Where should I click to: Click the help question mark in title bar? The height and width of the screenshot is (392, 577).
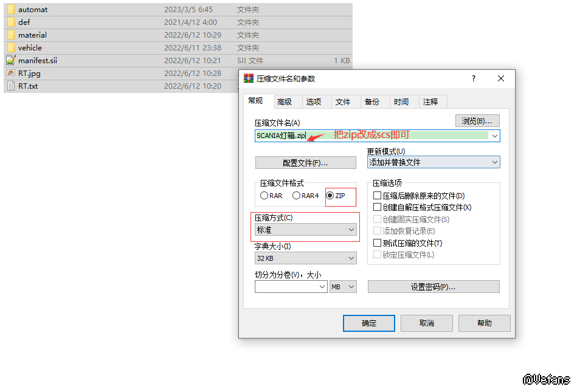point(474,78)
